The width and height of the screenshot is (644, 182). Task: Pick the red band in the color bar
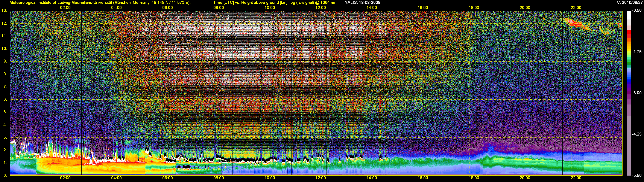coord(629,34)
